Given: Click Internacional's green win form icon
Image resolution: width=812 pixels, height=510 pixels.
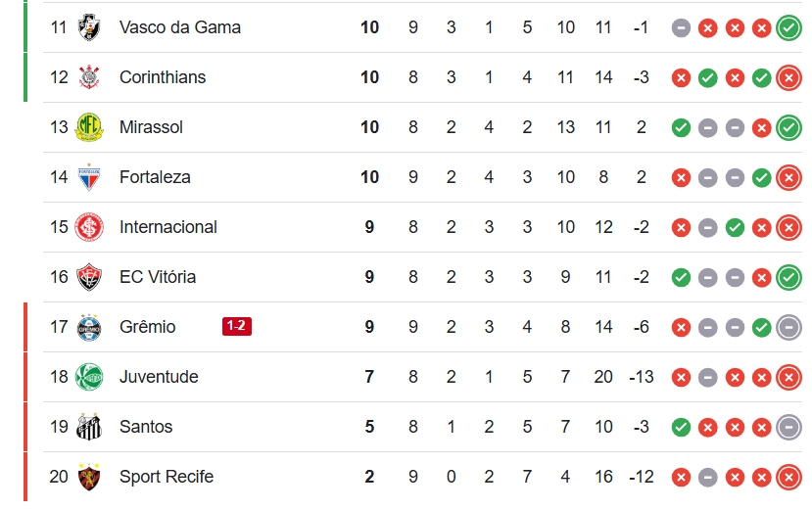Looking at the screenshot, I should pyautogui.click(x=735, y=228).
